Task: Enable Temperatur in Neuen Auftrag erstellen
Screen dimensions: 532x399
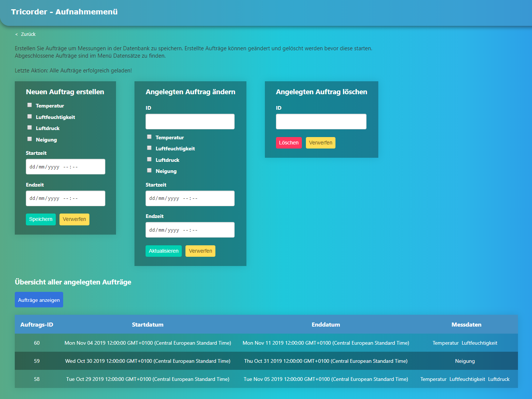Action: click(30, 105)
